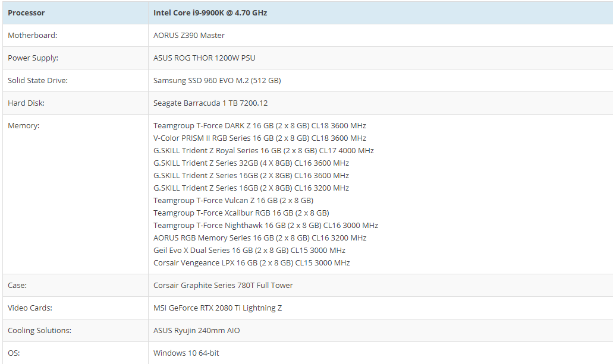The image size is (613, 364).
Task: Click Teamgroup T-Force Vulcan Z line
Action: point(233,200)
